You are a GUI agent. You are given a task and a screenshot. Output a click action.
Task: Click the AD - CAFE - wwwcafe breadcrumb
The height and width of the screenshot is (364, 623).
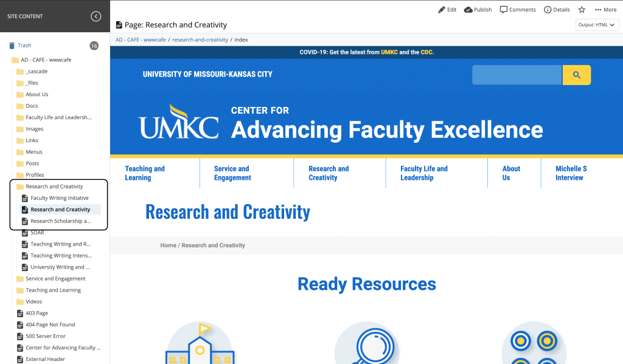(x=141, y=39)
